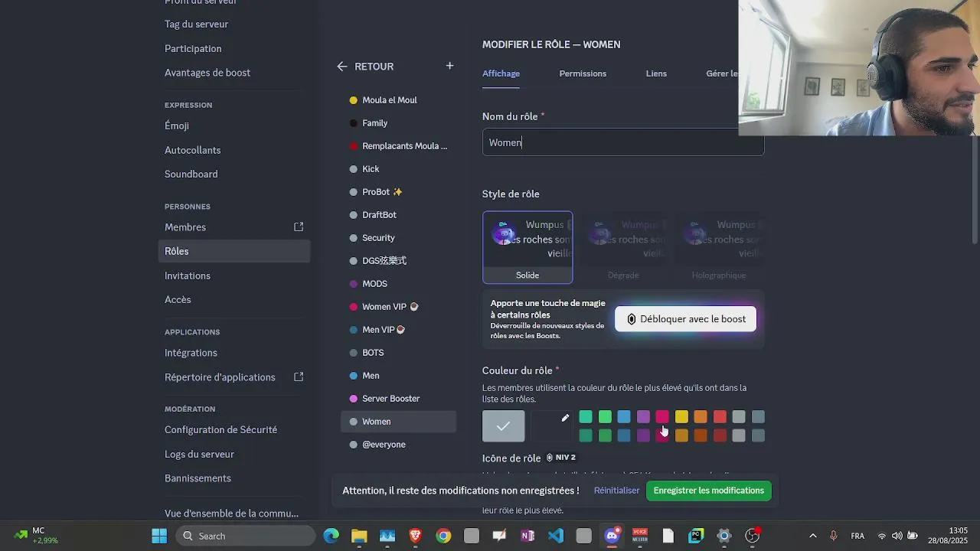The image size is (980, 551).
Task: Pick the light blue color swatch
Action: [x=624, y=417]
